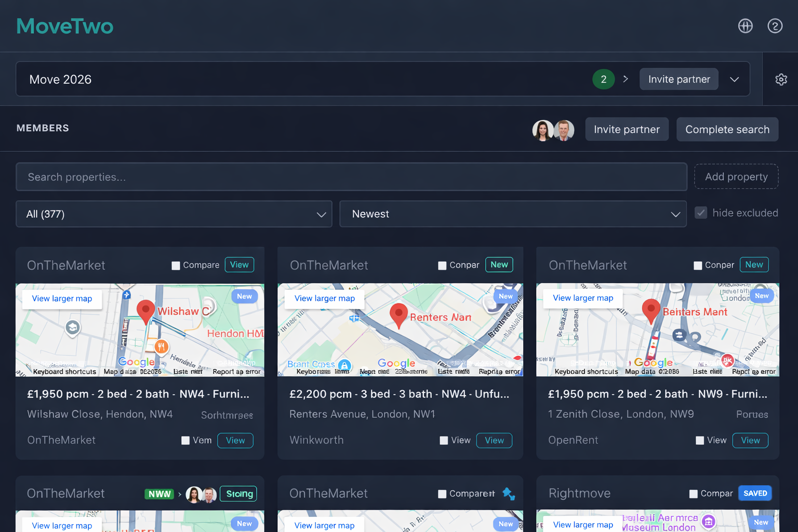Click the member avatars in the Members row
This screenshot has height=532, width=798.
[x=553, y=130]
